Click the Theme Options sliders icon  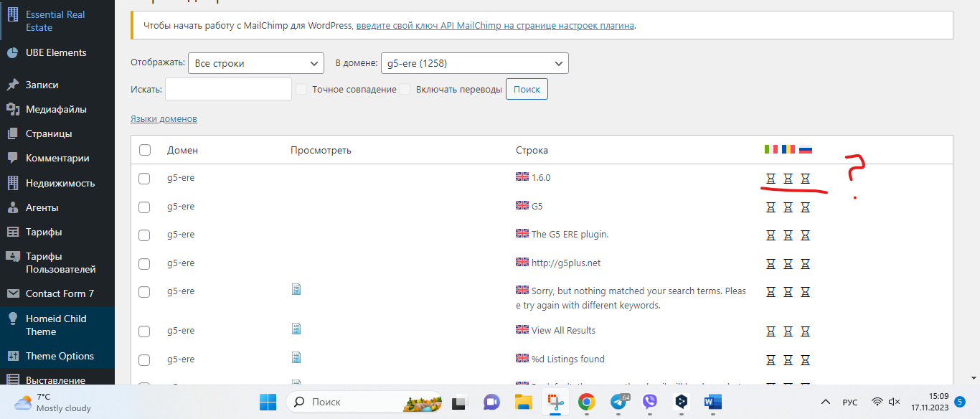12,356
